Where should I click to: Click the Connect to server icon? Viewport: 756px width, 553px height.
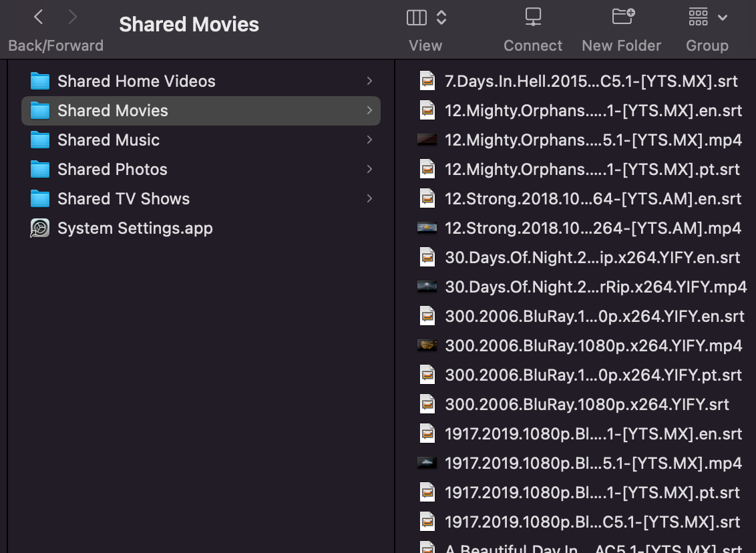coord(533,17)
